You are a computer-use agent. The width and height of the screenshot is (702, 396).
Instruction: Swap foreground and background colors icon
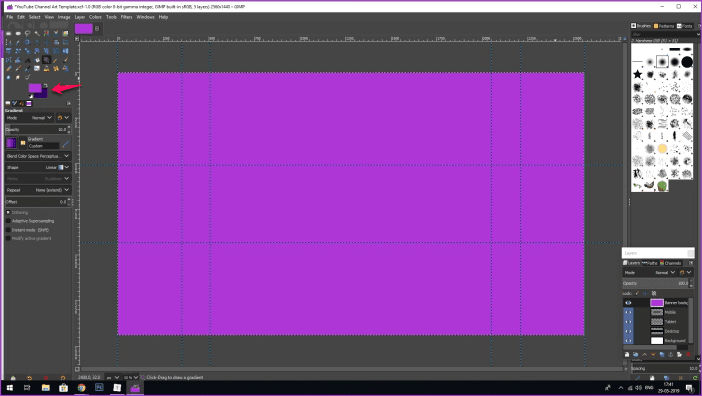coord(45,85)
